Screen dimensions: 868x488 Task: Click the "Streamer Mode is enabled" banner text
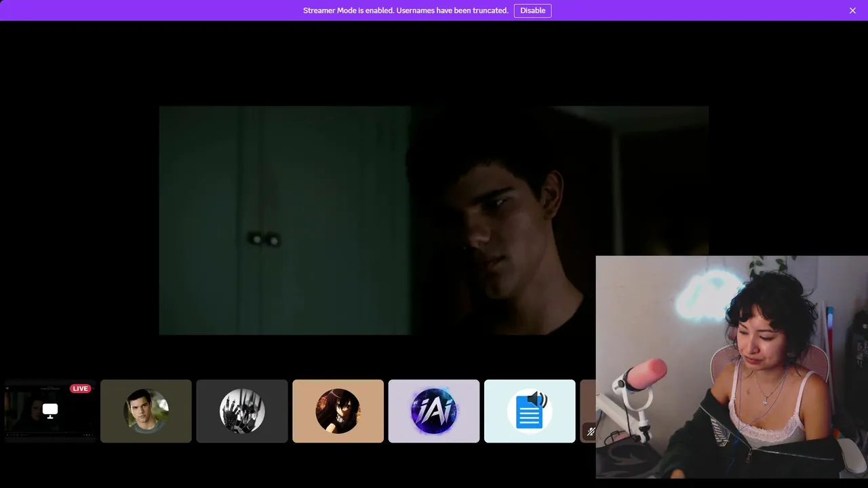406,10
